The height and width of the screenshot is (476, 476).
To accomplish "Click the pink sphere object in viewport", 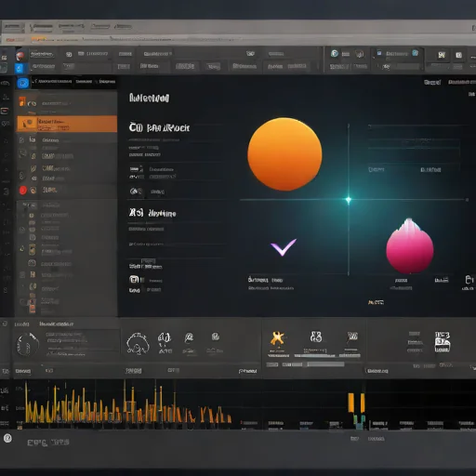I will tap(410, 246).
